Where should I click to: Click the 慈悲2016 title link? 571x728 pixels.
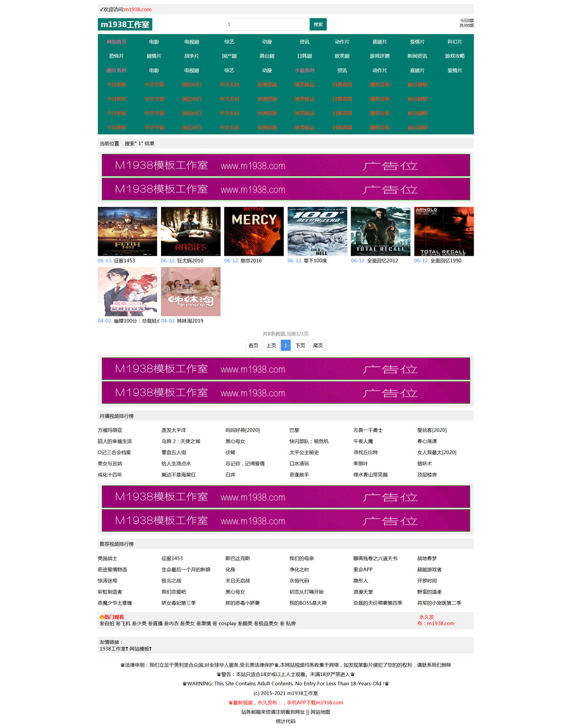click(x=251, y=261)
